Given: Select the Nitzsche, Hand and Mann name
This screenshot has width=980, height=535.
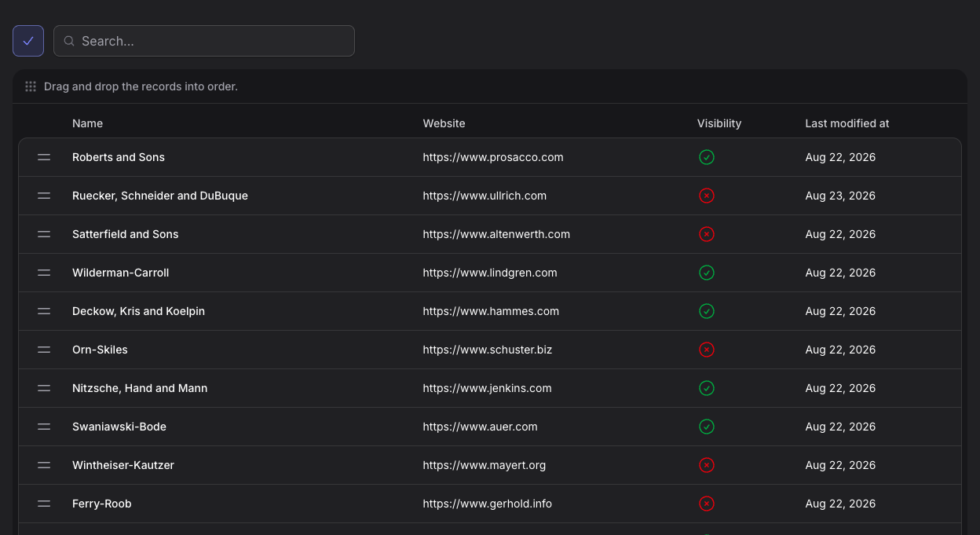Looking at the screenshot, I should tap(140, 388).
